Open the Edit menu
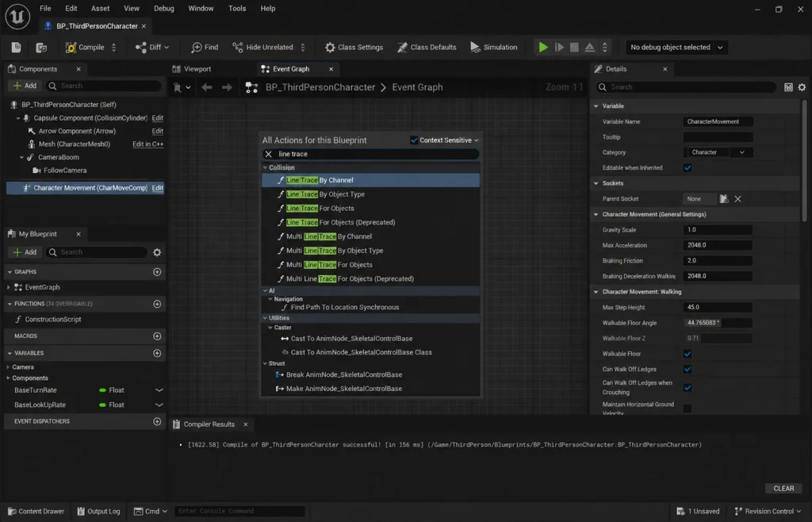The image size is (812, 522). coord(71,8)
